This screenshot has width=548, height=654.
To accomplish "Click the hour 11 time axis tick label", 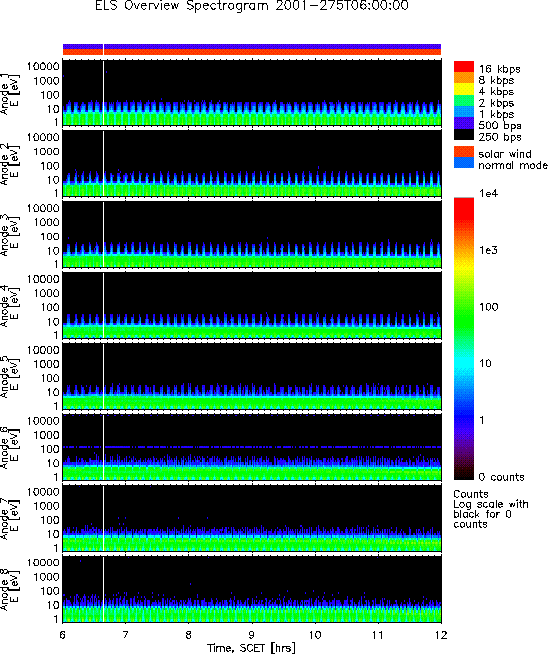I will coord(378,635).
